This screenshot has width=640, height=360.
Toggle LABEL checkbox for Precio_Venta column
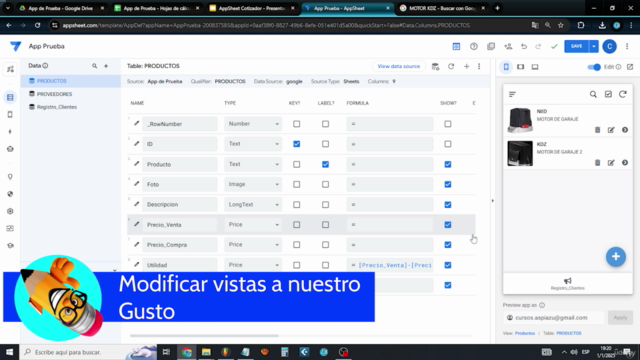pyautogui.click(x=325, y=225)
